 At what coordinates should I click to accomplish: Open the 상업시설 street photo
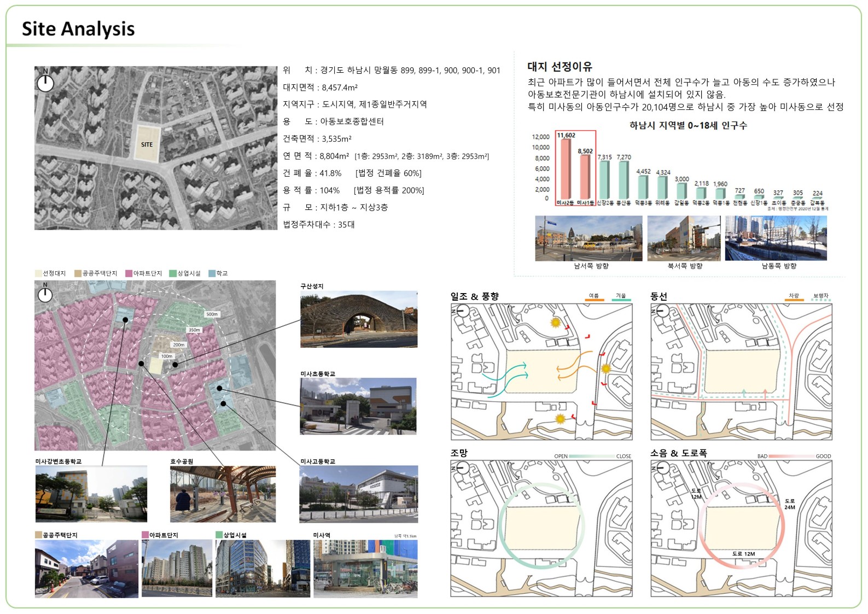click(263, 569)
